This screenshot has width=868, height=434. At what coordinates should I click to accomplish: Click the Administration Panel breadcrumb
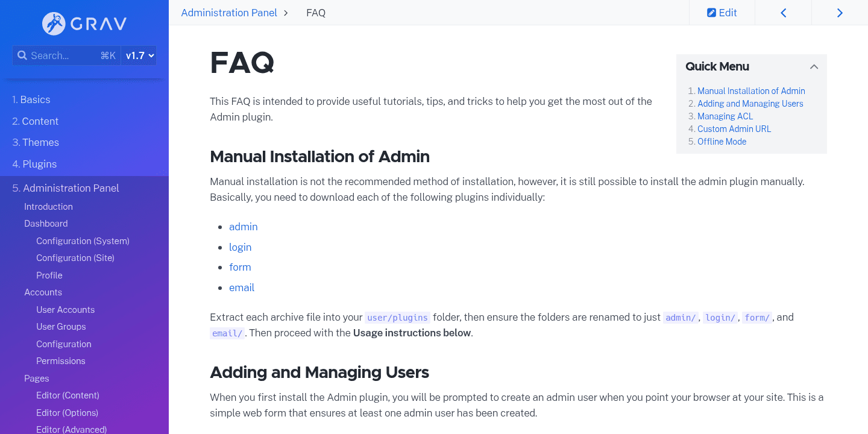[228, 12]
